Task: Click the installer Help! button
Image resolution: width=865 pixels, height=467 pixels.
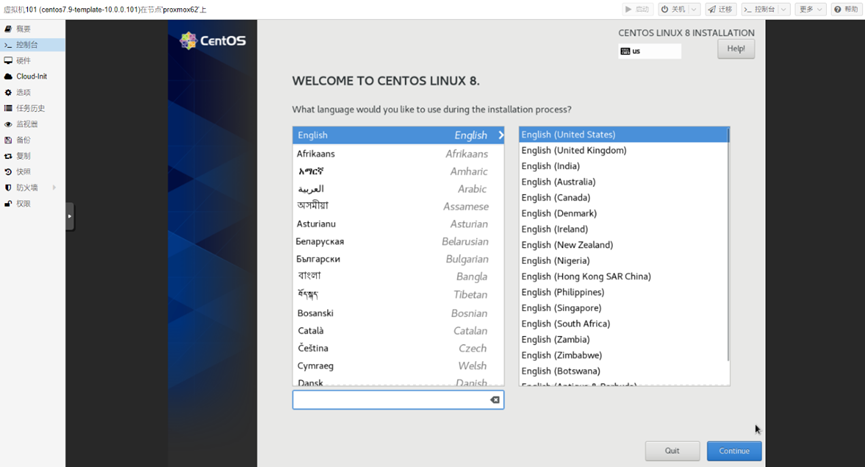Action: (x=736, y=49)
